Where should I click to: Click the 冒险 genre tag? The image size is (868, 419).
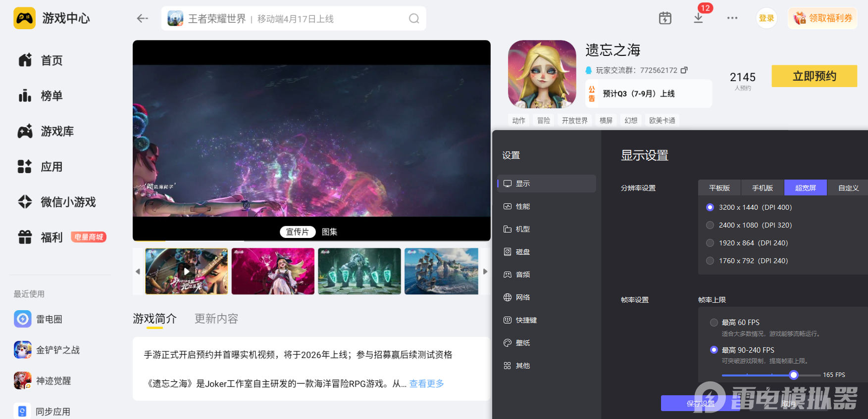pyautogui.click(x=544, y=121)
